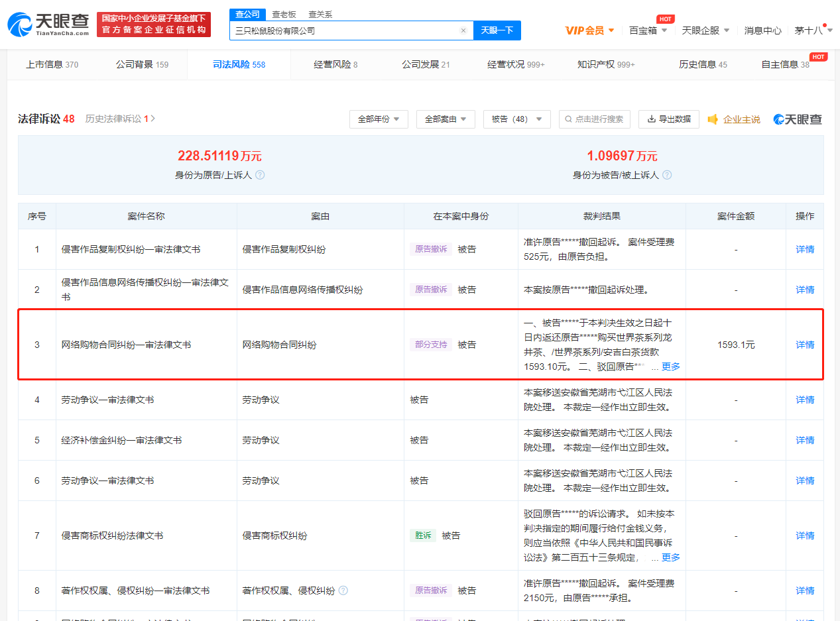Click case name 网络购物合同纠纷一审法律文书
This screenshot has height=621, width=840.
[126, 345]
